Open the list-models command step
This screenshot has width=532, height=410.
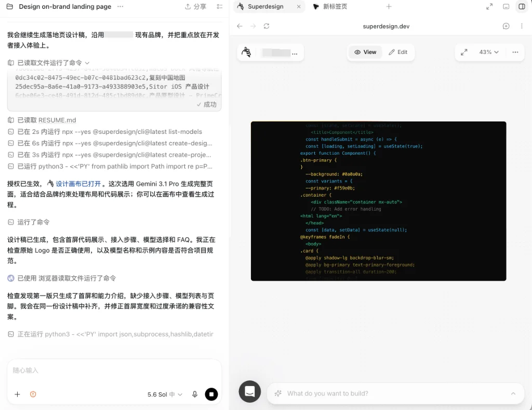105,131
